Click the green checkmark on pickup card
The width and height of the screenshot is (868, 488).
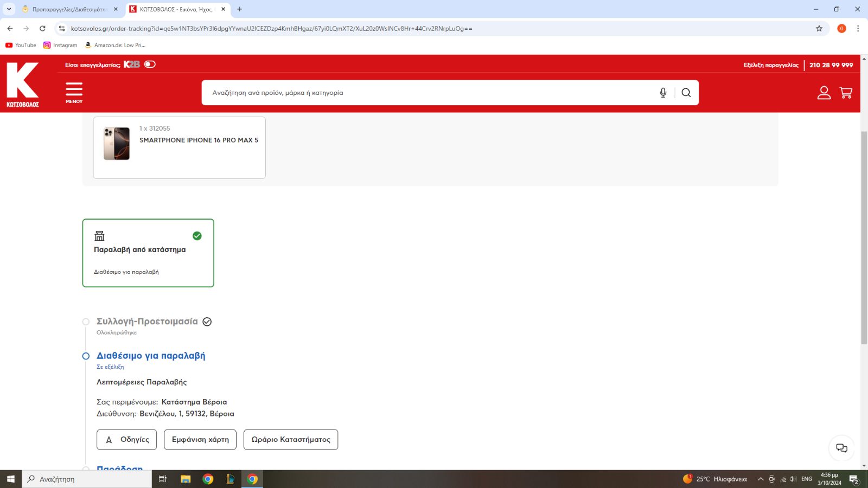coord(197,236)
